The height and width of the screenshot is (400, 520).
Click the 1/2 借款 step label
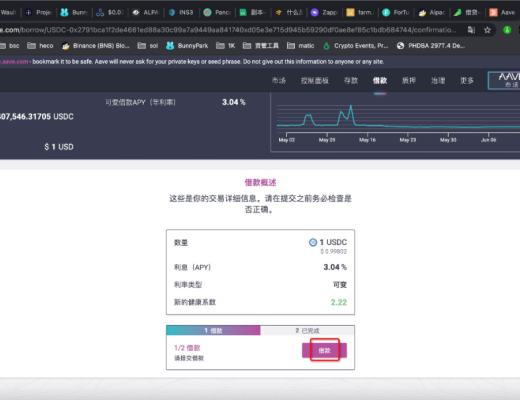[x=187, y=348]
